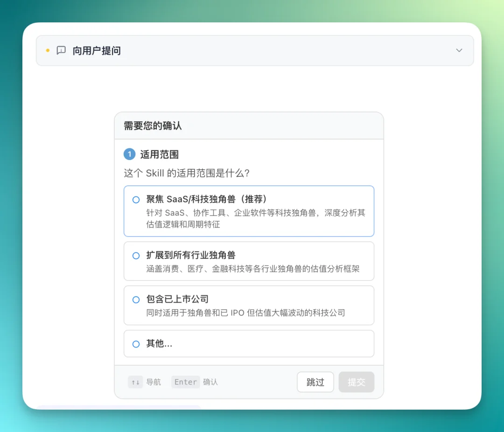The image size is (504, 432).
Task: Select the 聚焦 SaaS/科技独角兽 option
Action: [x=249, y=210]
